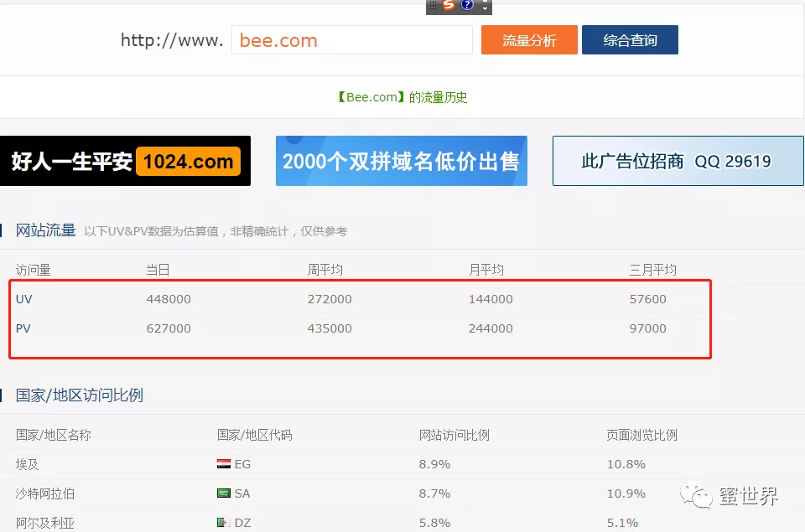Viewport: 805px width, 532px height.
Task: Select the PV value 627000
Action: [x=169, y=328]
